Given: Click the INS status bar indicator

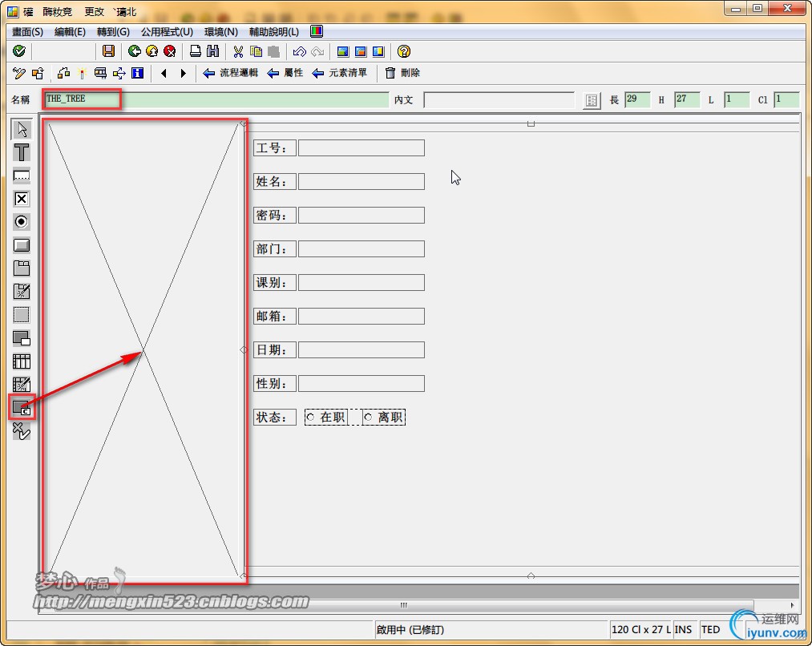Looking at the screenshot, I should coord(683,629).
